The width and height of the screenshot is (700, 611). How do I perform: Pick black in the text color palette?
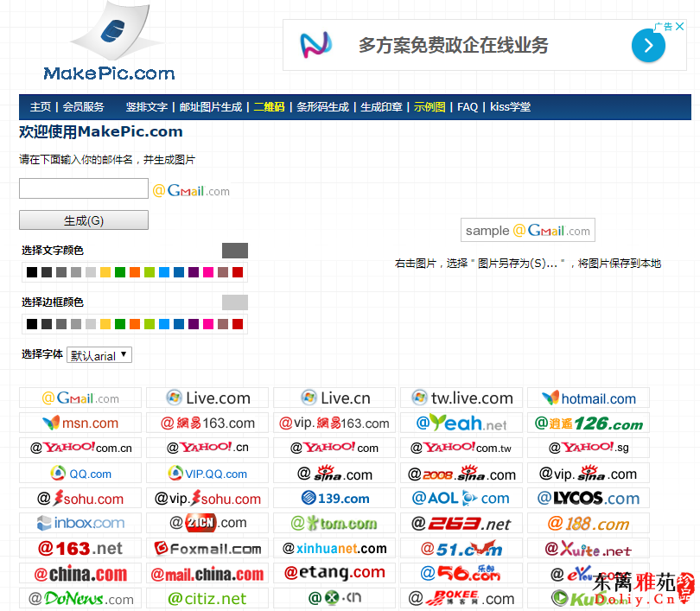coord(32,272)
